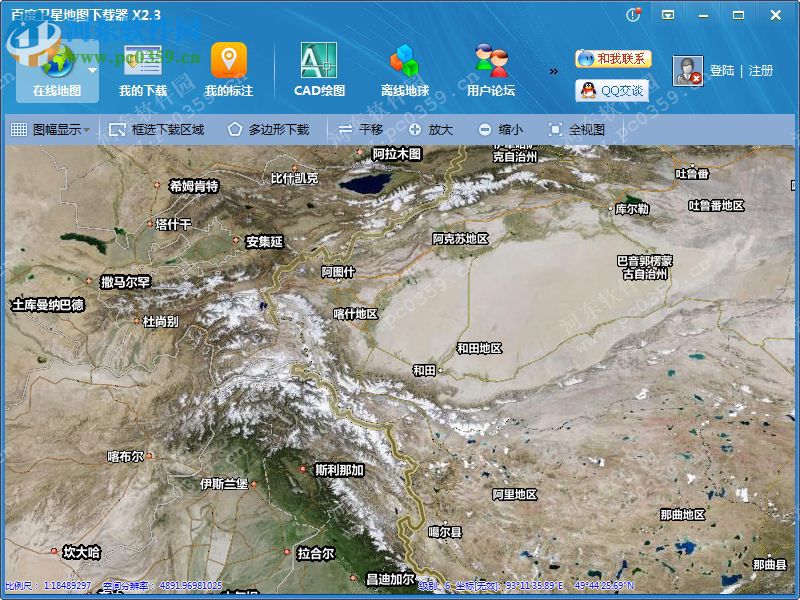This screenshot has height=600, width=800.
Task: Open 我的下载 downloads icon
Action: (143, 61)
